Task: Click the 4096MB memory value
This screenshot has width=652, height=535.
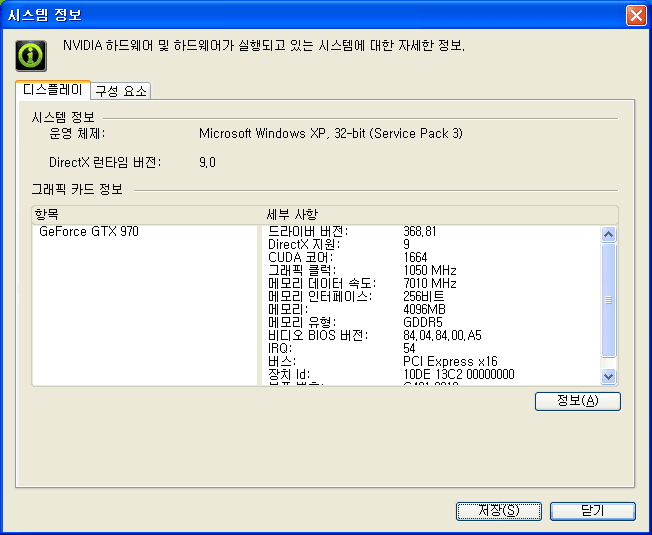Action: 424,309
